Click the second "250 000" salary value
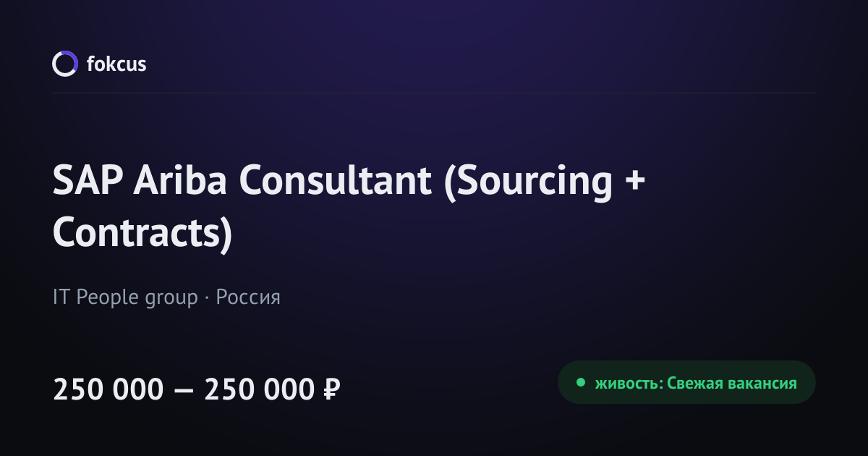The width and height of the screenshot is (868, 456). pos(260,390)
